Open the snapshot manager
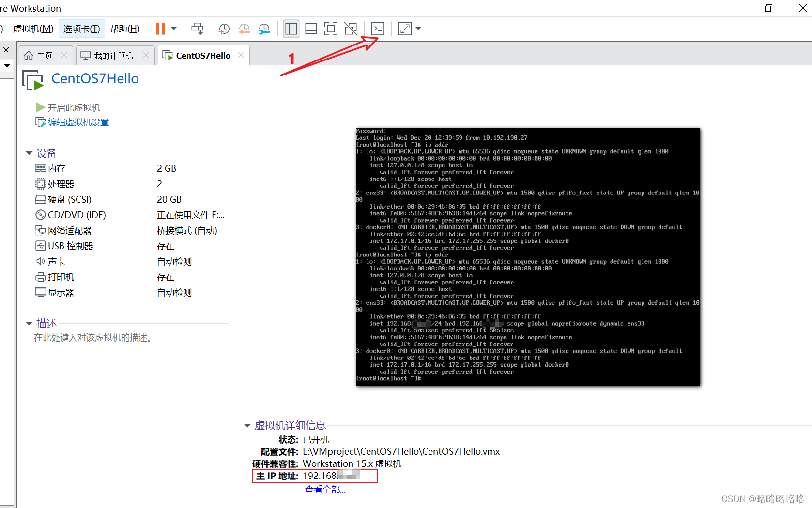Viewport: 812px width, 508px height. point(264,29)
